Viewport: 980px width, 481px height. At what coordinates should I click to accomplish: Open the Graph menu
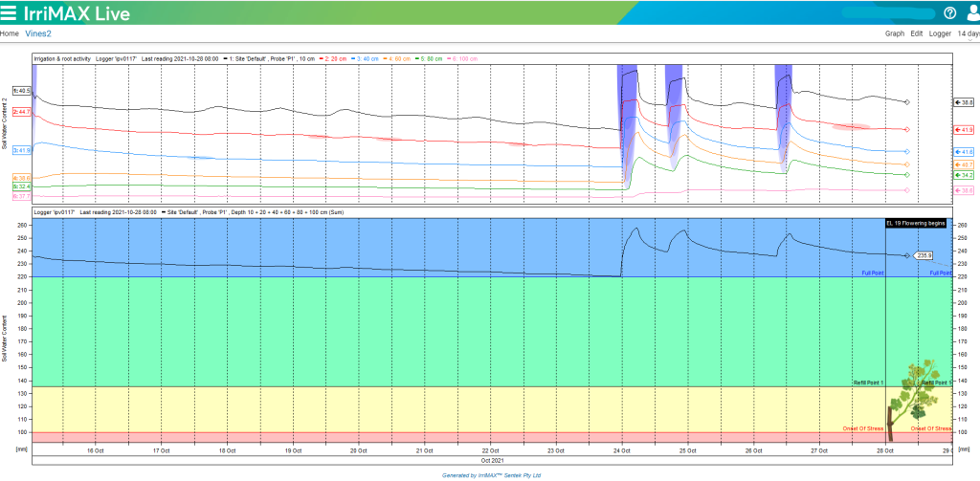point(894,33)
